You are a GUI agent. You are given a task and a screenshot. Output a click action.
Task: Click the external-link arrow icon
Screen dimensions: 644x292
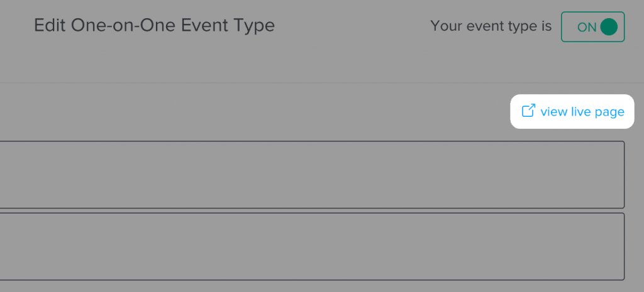click(x=528, y=111)
